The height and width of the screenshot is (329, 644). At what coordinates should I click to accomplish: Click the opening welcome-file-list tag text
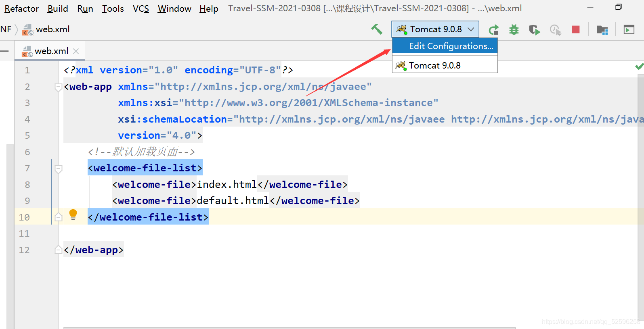click(145, 168)
